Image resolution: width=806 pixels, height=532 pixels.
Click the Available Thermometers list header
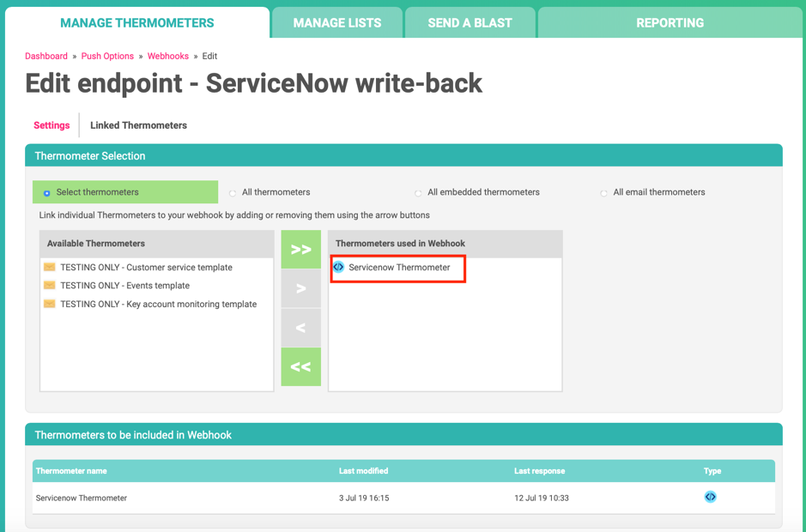157,244
